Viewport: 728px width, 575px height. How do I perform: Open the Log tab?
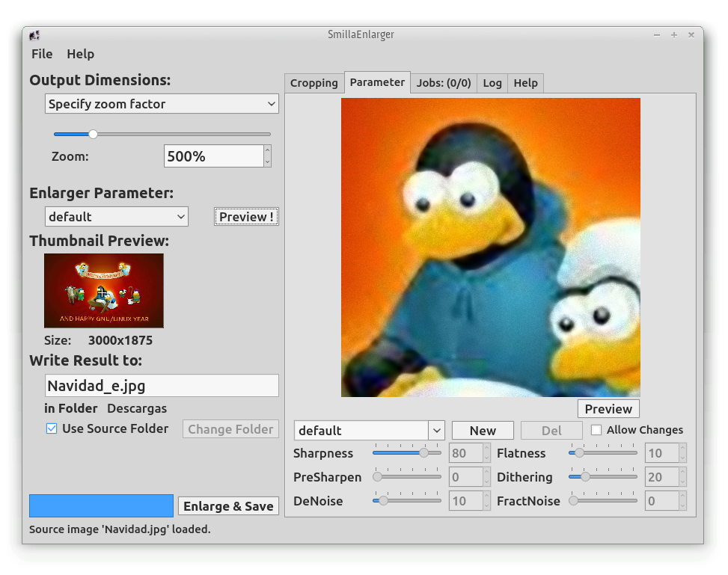[x=492, y=83]
